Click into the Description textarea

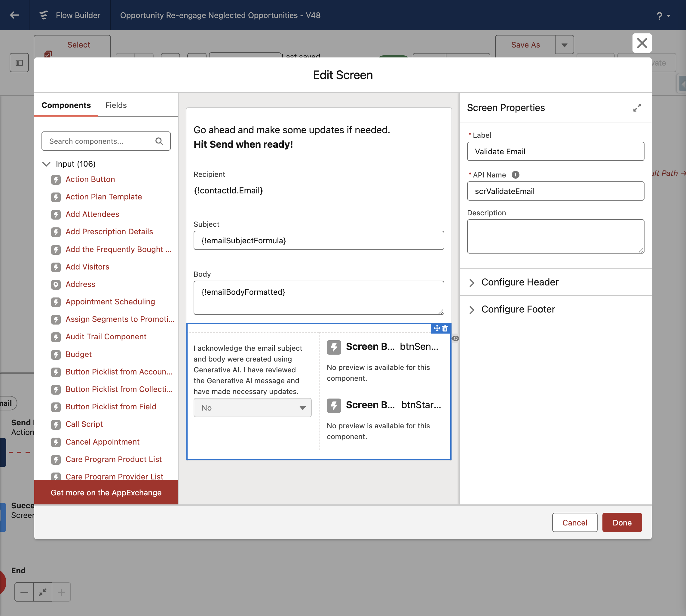pos(556,236)
